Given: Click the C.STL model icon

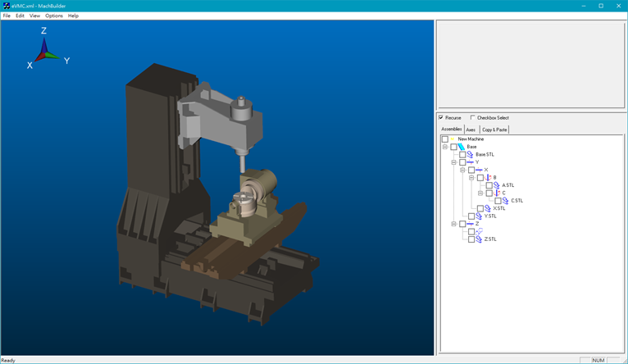Looking at the screenshot, I should click(x=505, y=201).
